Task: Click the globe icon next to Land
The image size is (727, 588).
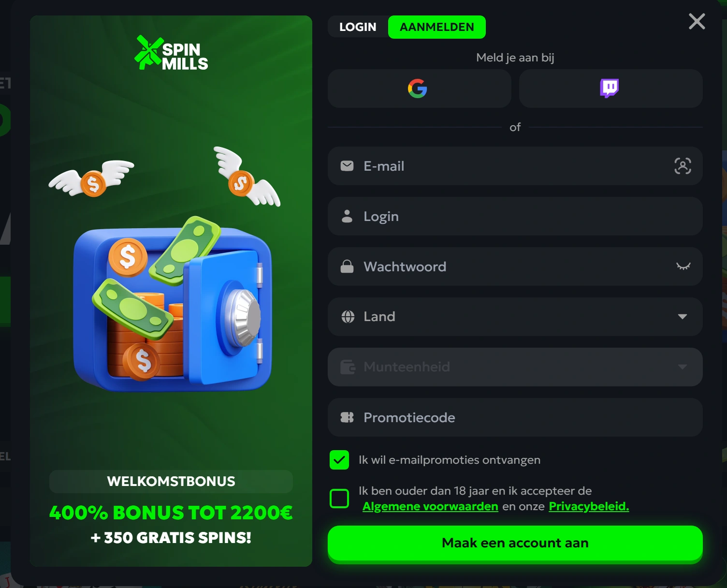Action: click(x=348, y=317)
